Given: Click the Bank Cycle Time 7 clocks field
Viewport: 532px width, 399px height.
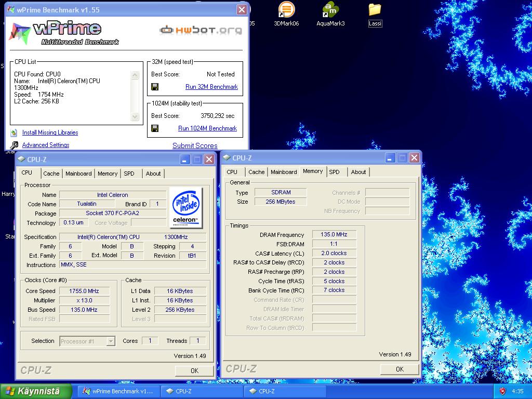Looking at the screenshot, I should coord(334,290).
